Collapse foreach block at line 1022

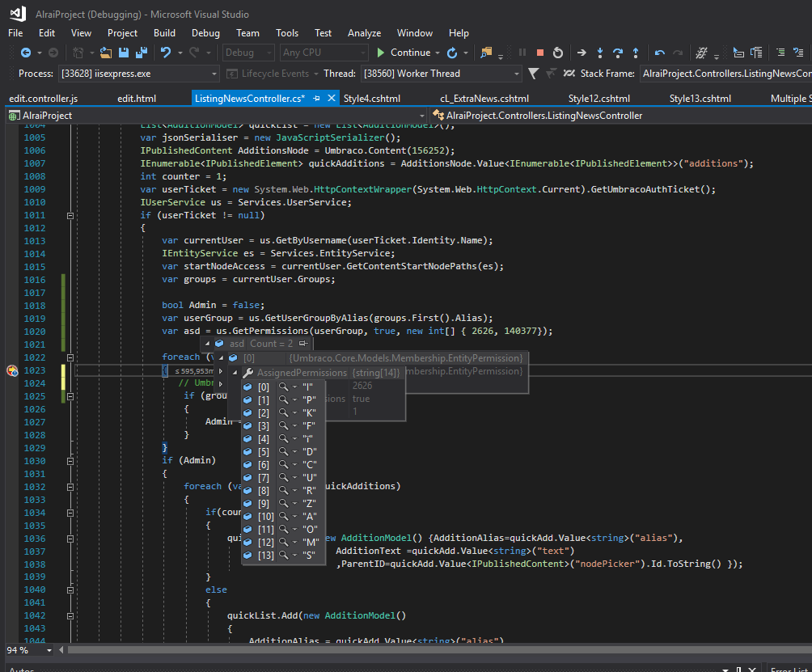[x=70, y=357]
